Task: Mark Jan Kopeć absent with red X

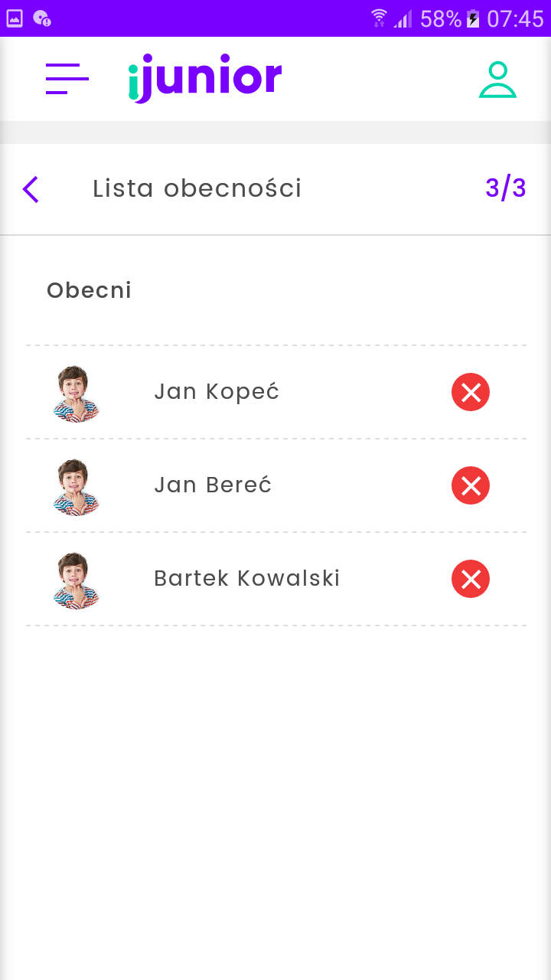Action: tap(471, 392)
